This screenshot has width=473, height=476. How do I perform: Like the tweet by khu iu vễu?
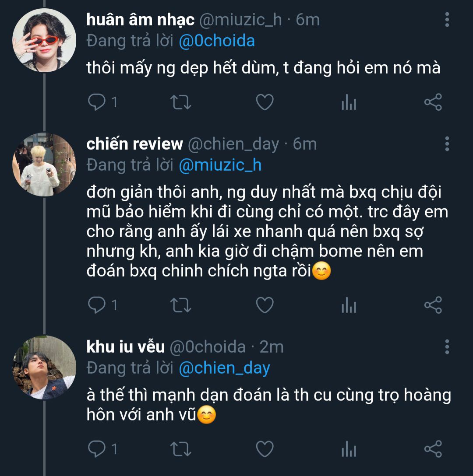[265, 449]
